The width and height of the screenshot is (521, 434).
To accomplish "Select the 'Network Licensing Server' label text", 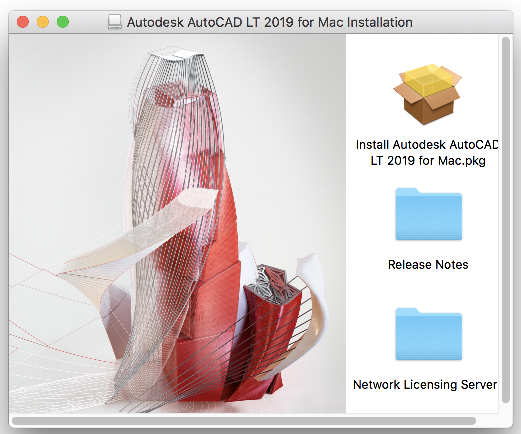I will (x=425, y=385).
